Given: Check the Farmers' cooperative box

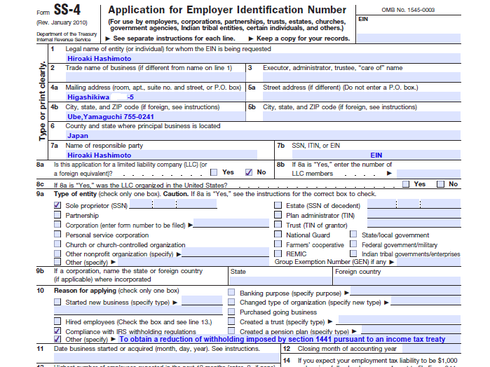Looking at the screenshot, I should (x=278, y=244).
